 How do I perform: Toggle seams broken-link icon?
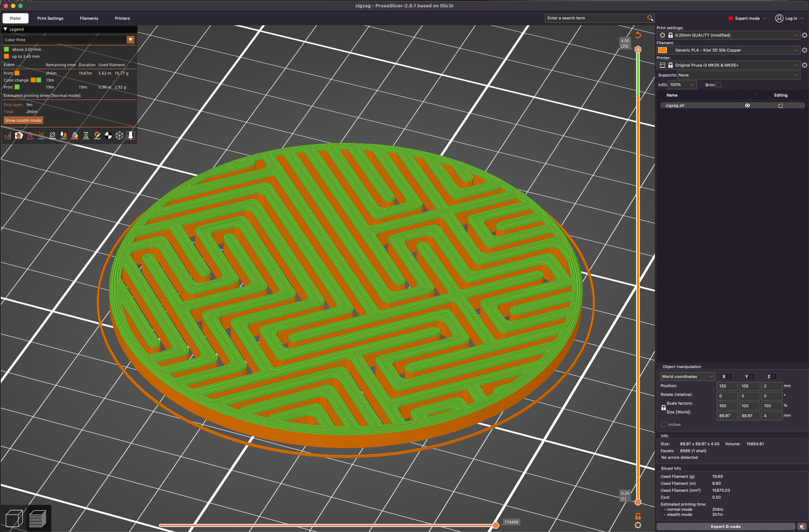(x=52, y=136)
